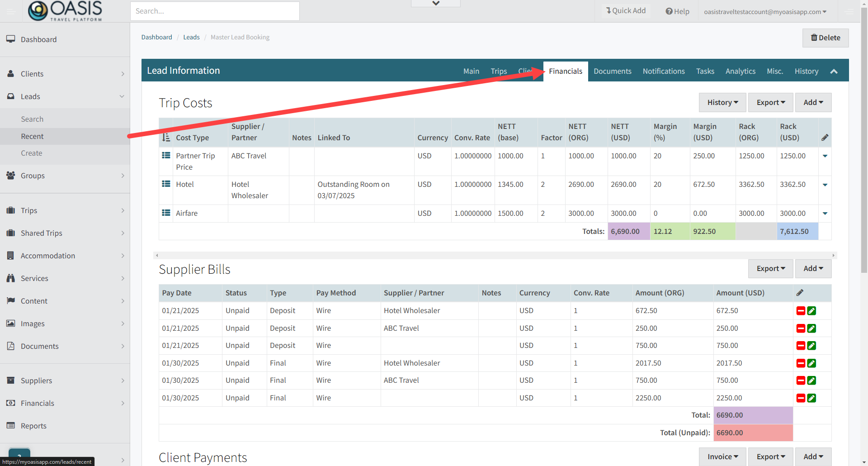Click the Reports list icon

point(10,426)
